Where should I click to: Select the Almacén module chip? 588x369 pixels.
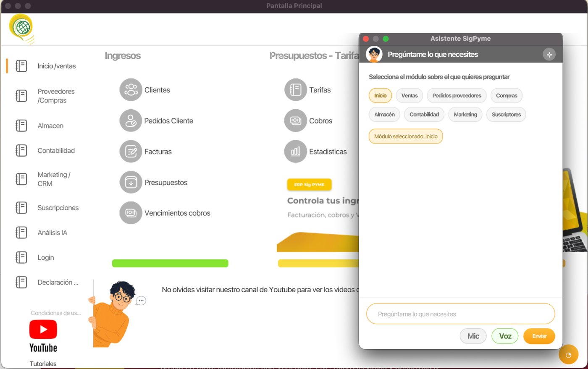coord(384,115)
